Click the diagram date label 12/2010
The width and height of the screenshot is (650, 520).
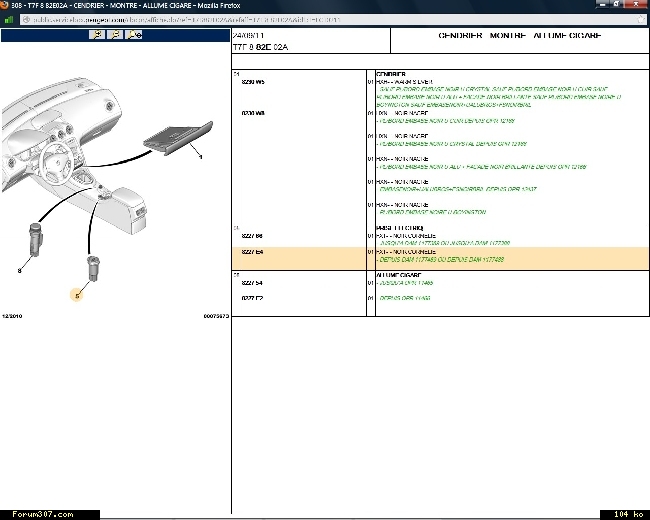(x=12, y=316)
